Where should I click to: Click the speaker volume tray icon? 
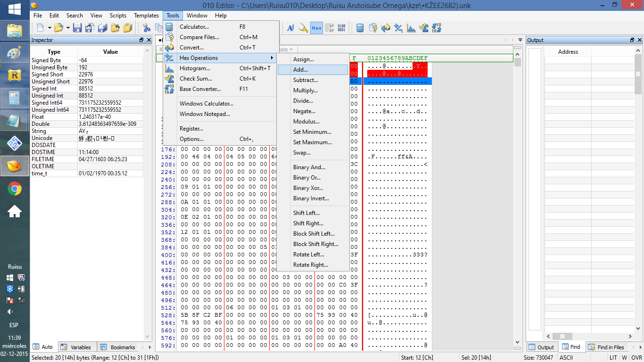pyautogui.click(x=9, y=311)
